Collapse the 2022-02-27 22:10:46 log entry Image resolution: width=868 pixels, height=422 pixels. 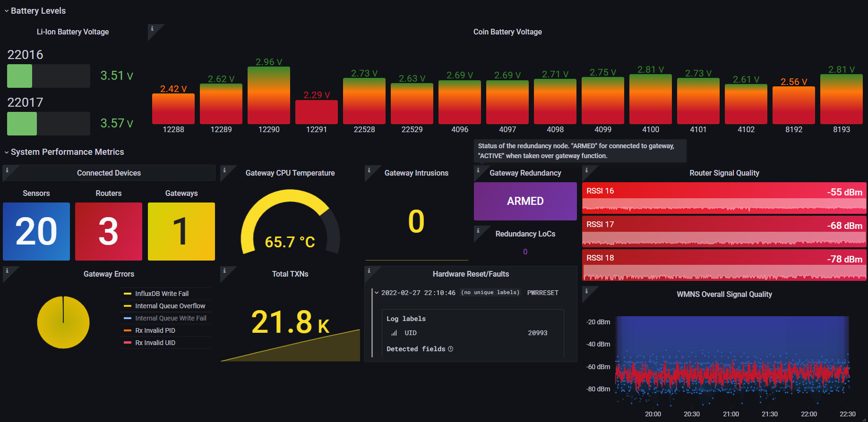tap(377, 293)
